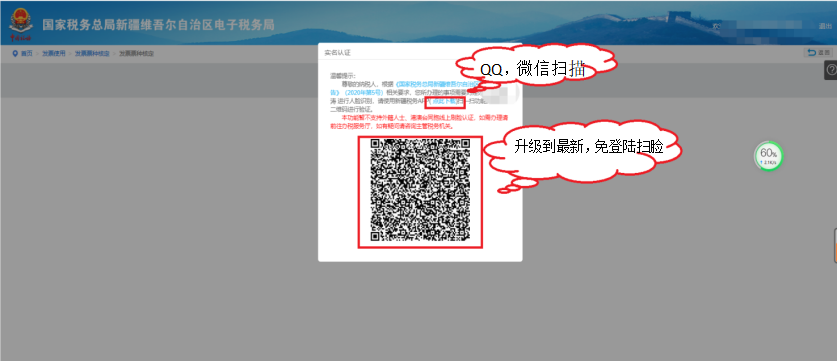Click the site title 国家税务总局新疆维吾尔自治区电子税务局
Screen dimensions: 838x361
(158, 25)
